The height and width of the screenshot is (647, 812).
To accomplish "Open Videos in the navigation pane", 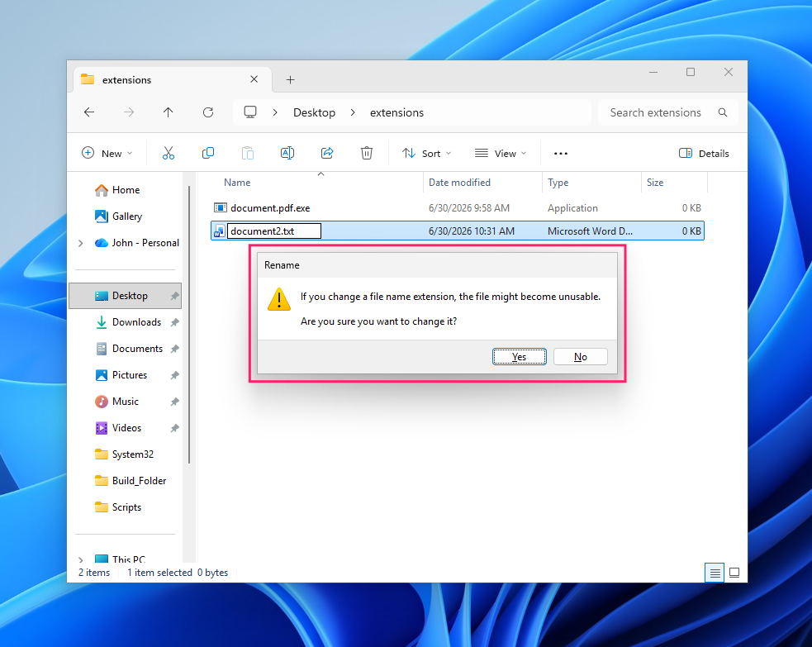I will (126, 428).
